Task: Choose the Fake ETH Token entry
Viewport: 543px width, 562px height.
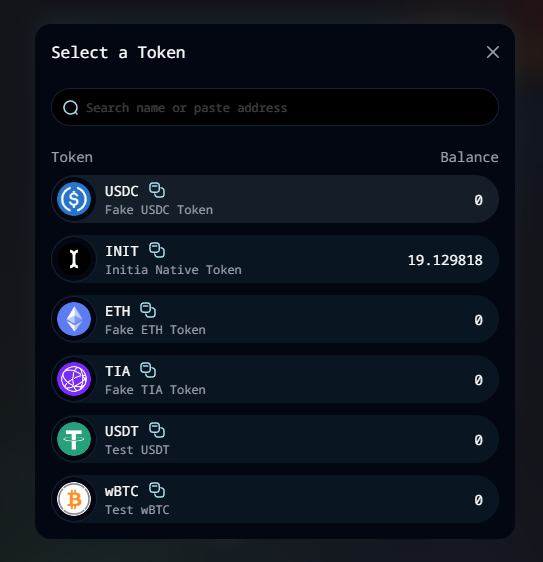Action: click(x=275, y=319)
